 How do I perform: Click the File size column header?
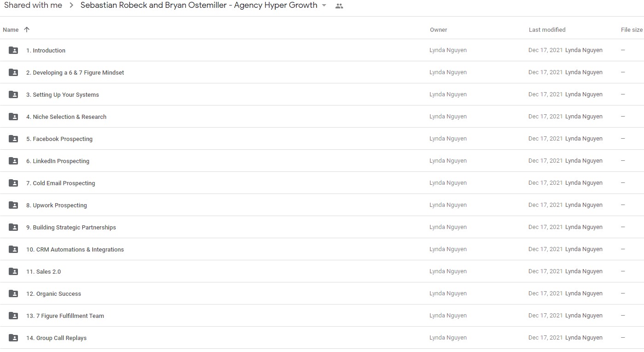point(632,29)
